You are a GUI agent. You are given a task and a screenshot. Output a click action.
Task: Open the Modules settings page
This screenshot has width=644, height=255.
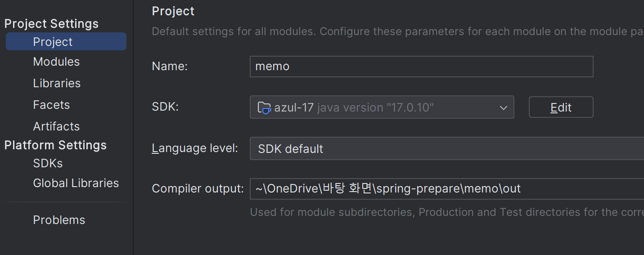(56, 62)
